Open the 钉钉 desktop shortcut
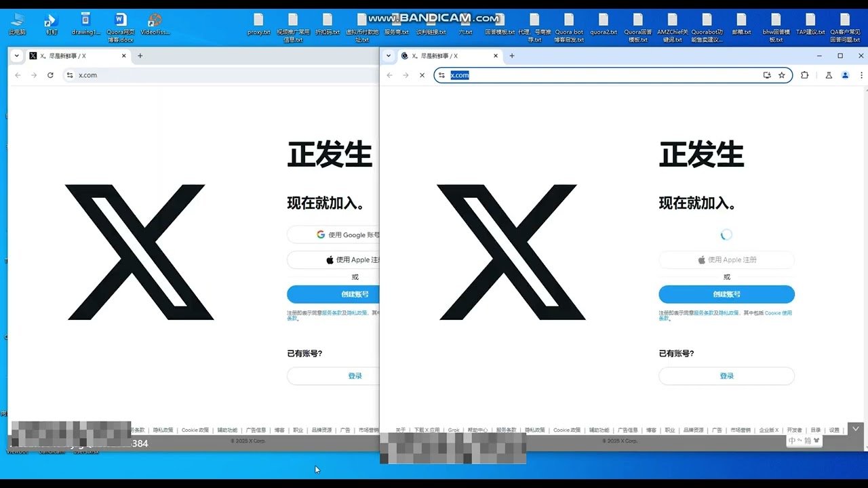 point(52,24)
